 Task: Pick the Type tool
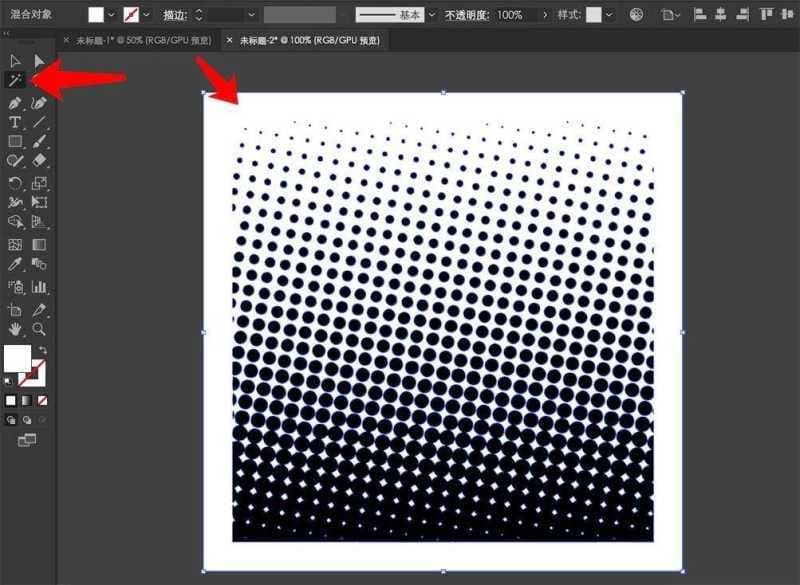tap(15, 122)
